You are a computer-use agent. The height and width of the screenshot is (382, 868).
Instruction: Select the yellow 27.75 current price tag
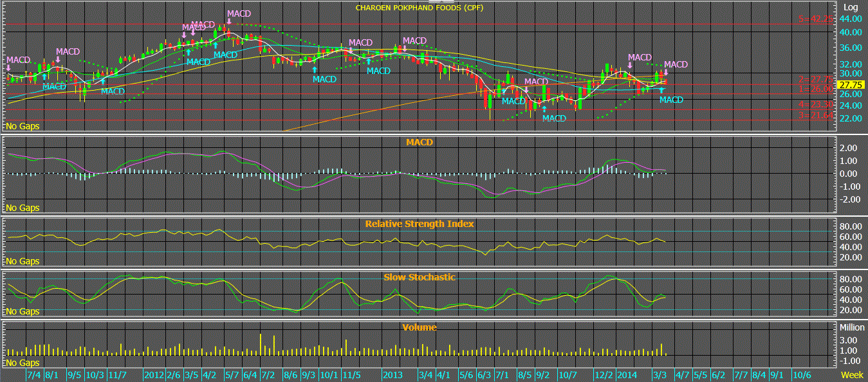(x=851, y=85)
